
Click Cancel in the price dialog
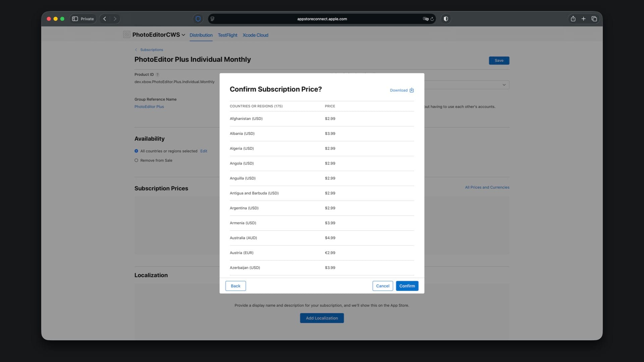click(x=382, y=286)
